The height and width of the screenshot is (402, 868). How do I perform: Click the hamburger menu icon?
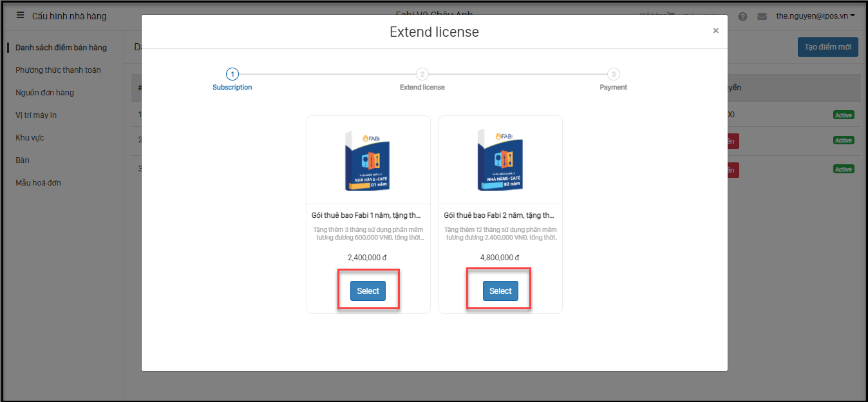pyautogui.click(x=20, y=15)
